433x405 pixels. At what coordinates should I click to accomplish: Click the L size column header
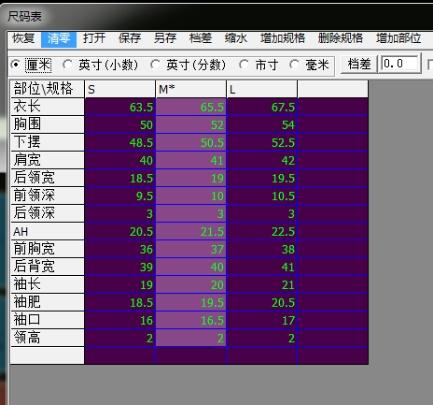click(x=262, y=89)
